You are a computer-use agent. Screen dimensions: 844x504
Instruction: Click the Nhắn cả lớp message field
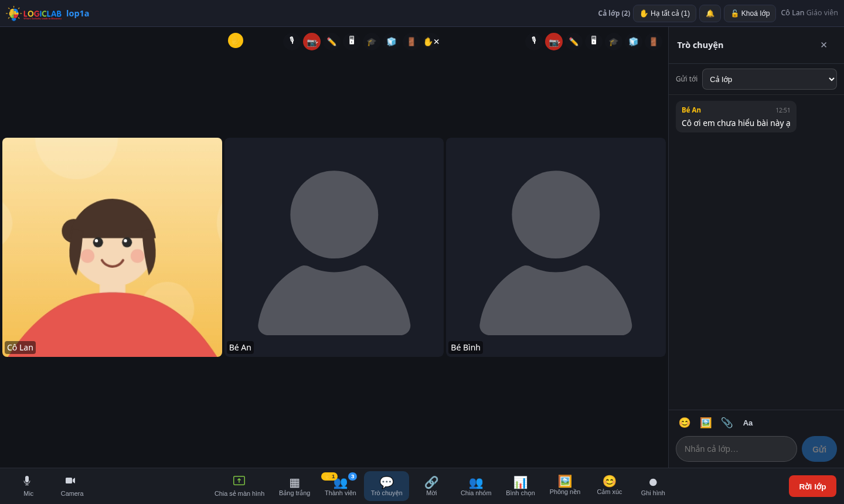(x=736, y=449)
